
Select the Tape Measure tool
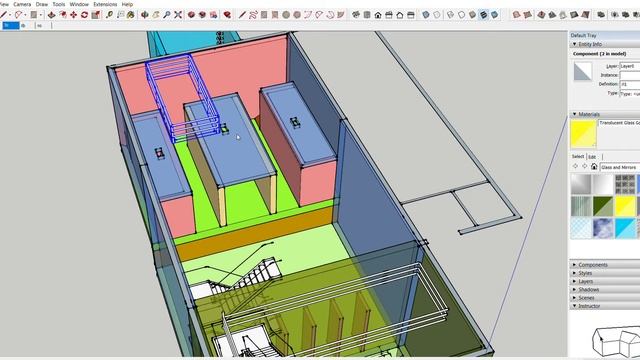109,15
